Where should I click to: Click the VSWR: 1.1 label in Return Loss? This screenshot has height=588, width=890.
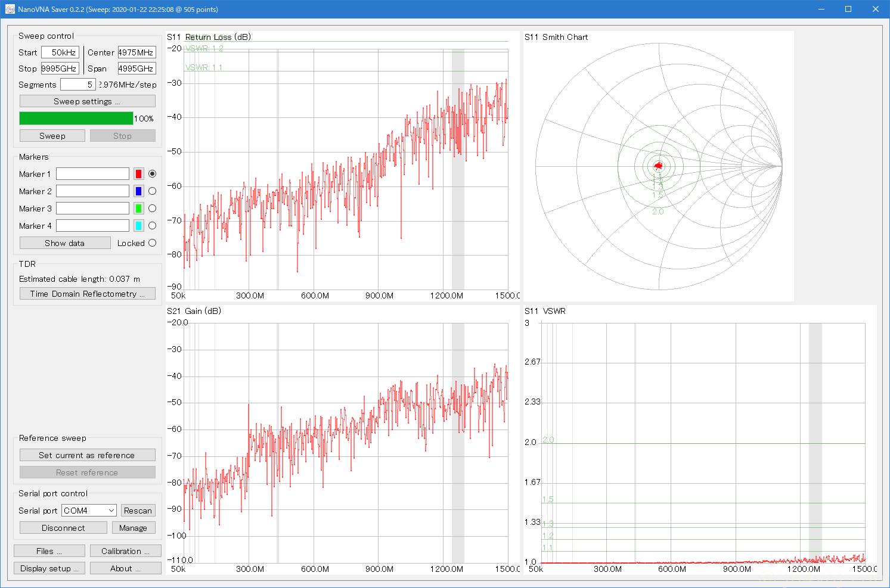coord(204,67)
